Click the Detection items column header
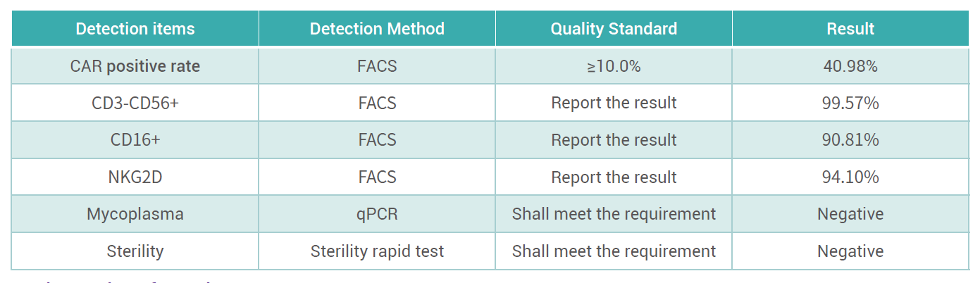The width and height of the screenshot is (980, 283). click(x=135, y=29)
